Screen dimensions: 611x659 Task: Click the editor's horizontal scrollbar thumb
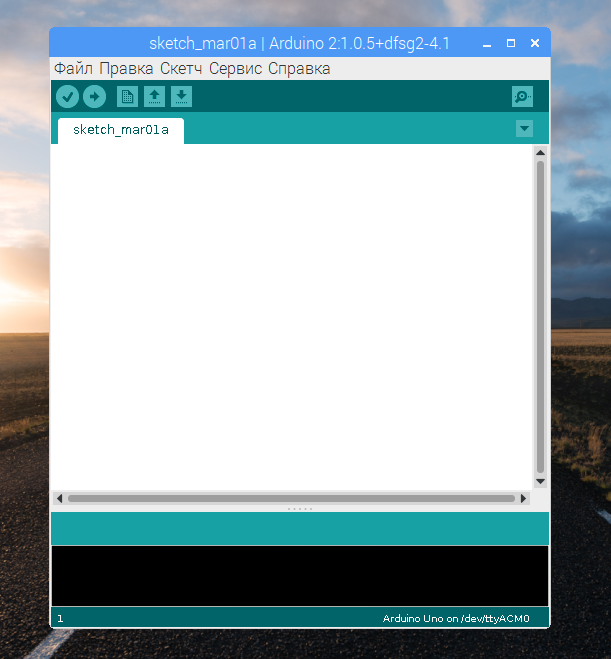point(291,498)
